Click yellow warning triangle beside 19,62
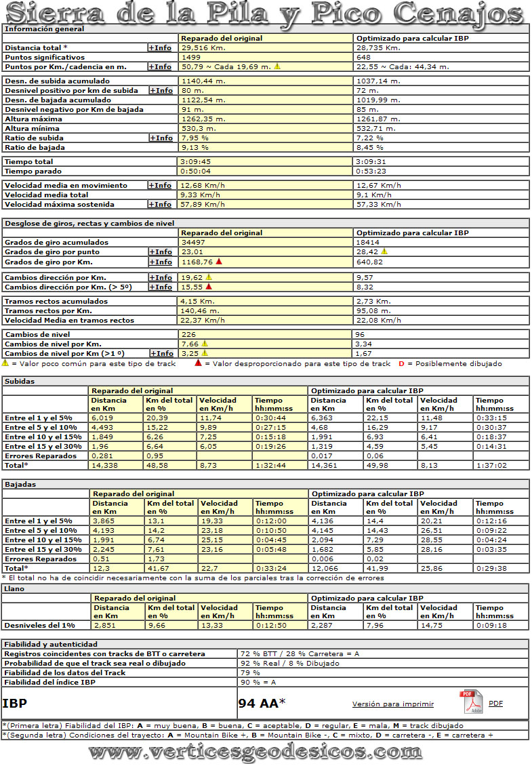Screen dimensions: 532x768 pos(209,277)
